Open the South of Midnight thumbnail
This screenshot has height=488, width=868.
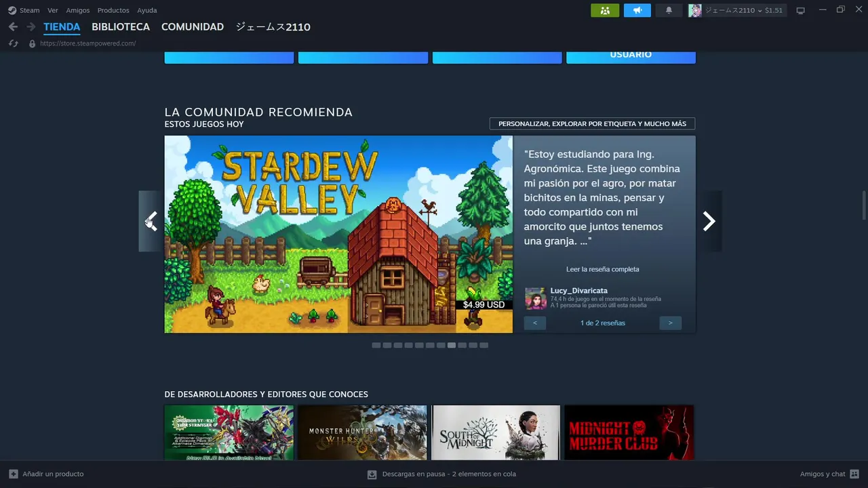(x=496, y=432)
